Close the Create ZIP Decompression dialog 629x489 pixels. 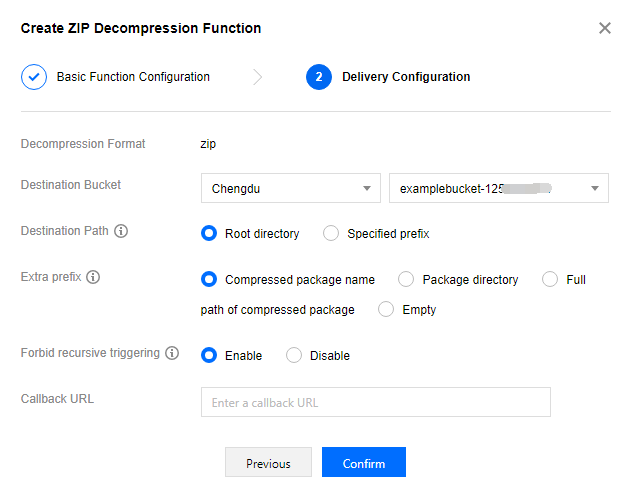[x=604, y=28]
